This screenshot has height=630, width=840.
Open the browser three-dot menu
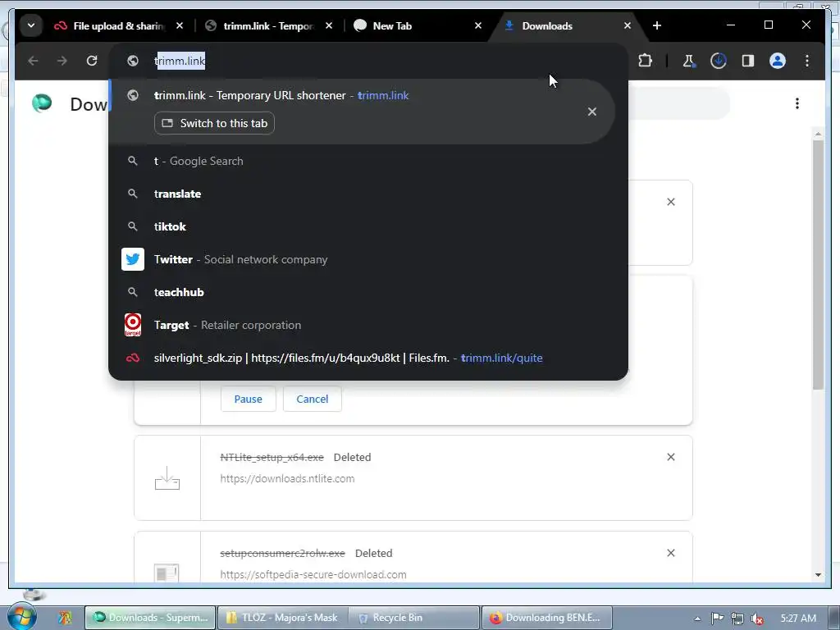tap(807, 61)
